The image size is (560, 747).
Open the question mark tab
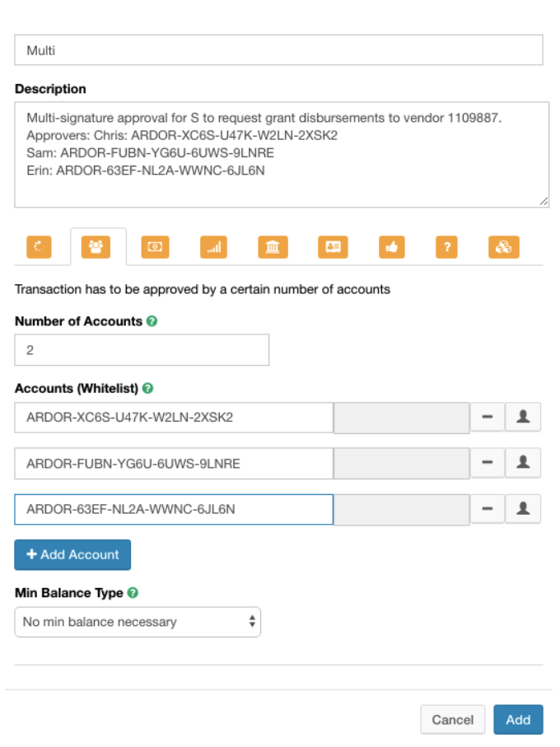(x=446, y=246)
